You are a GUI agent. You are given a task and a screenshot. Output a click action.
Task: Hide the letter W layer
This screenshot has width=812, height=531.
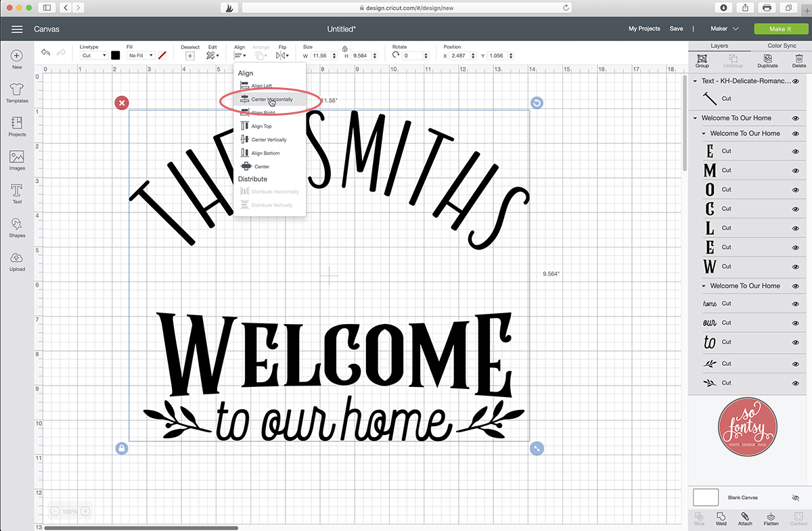point(796,267)
